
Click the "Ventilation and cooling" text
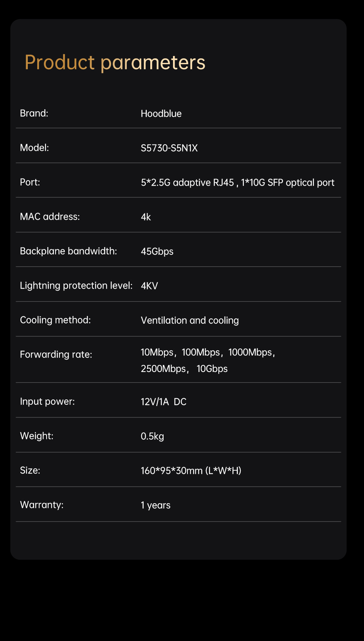(189, 320)
